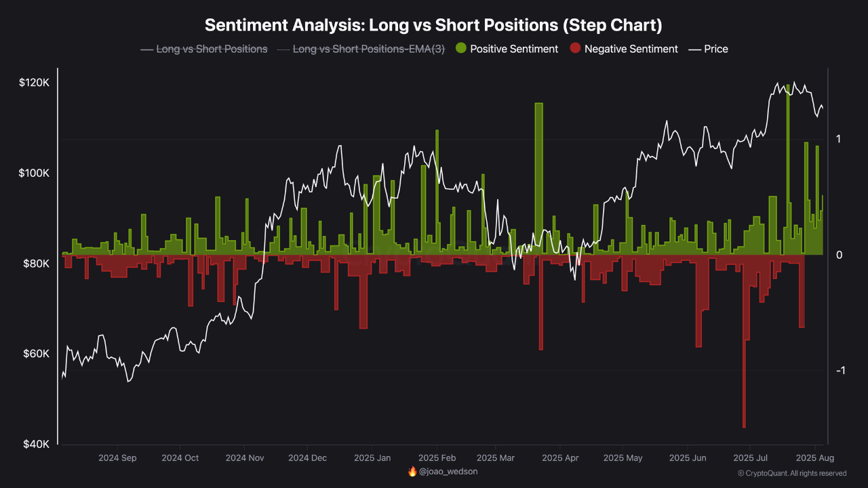The width and height of the screenshot is (868, 488).
Task: Click the -1 label on right axis
Action: [x=841, y=371]
